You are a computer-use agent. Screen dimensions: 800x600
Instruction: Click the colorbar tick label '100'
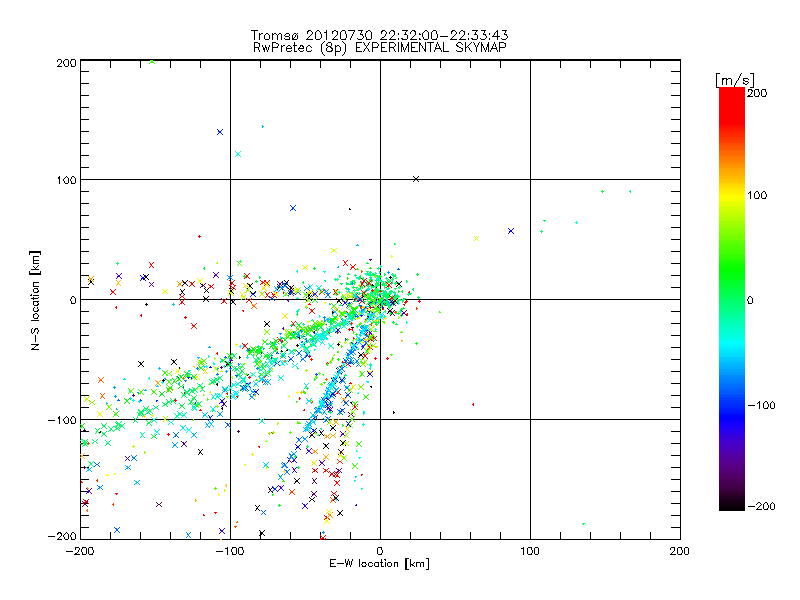point(757,195)
